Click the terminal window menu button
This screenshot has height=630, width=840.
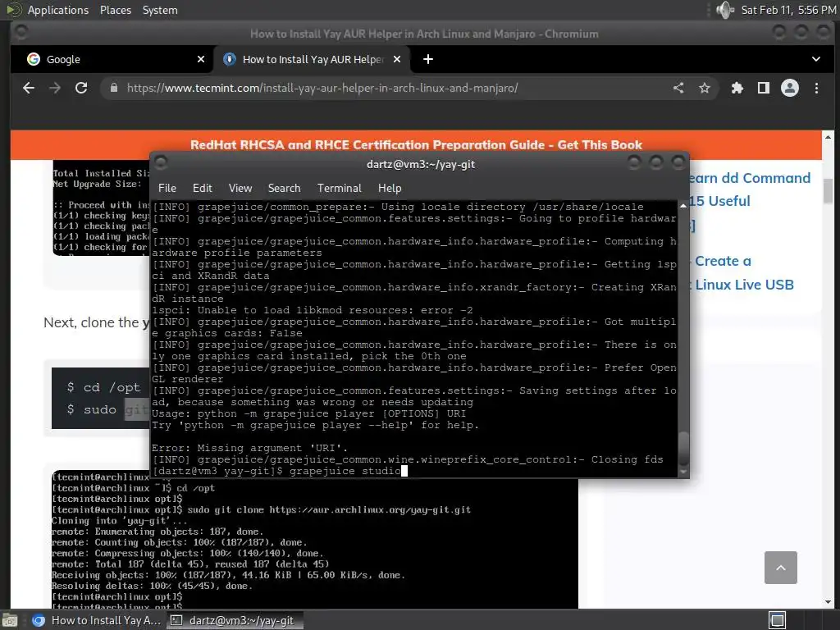tap(161, 162)
